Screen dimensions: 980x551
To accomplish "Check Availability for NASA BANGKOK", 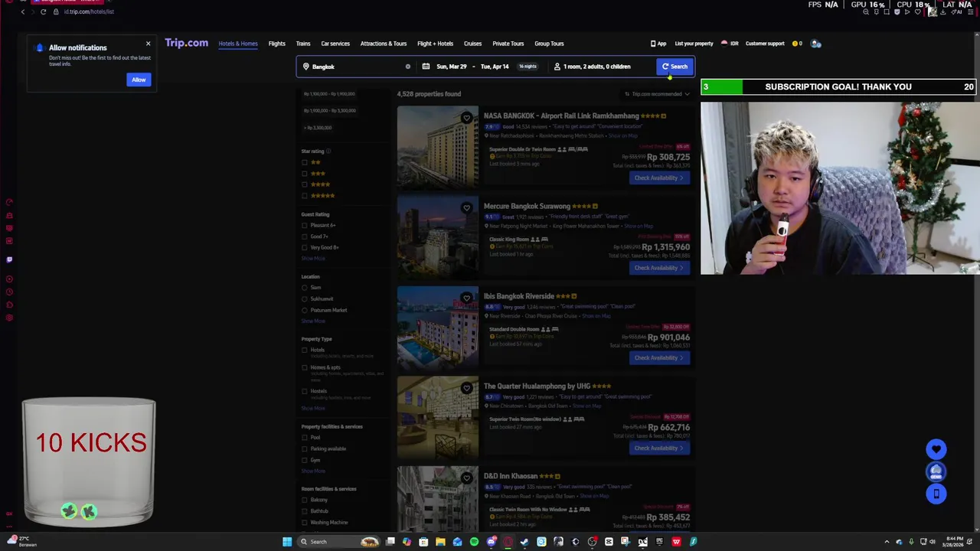I will click(x=659, y=178).
